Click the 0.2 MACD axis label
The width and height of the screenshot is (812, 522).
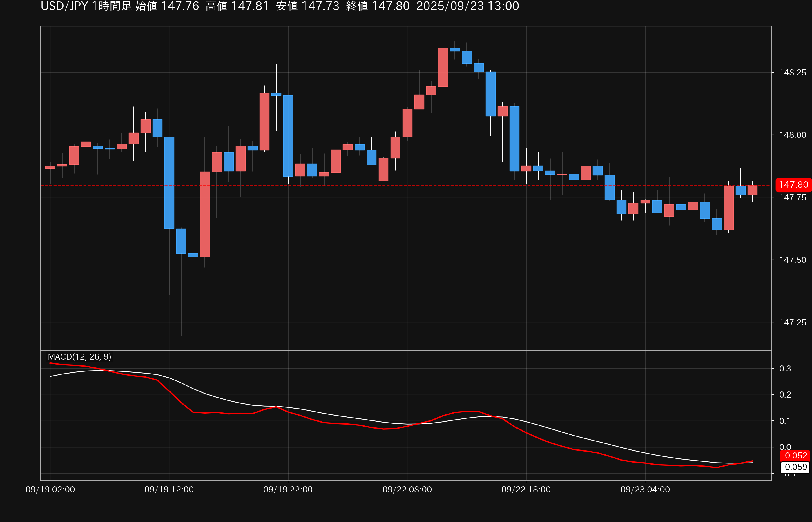click(785, 395)
